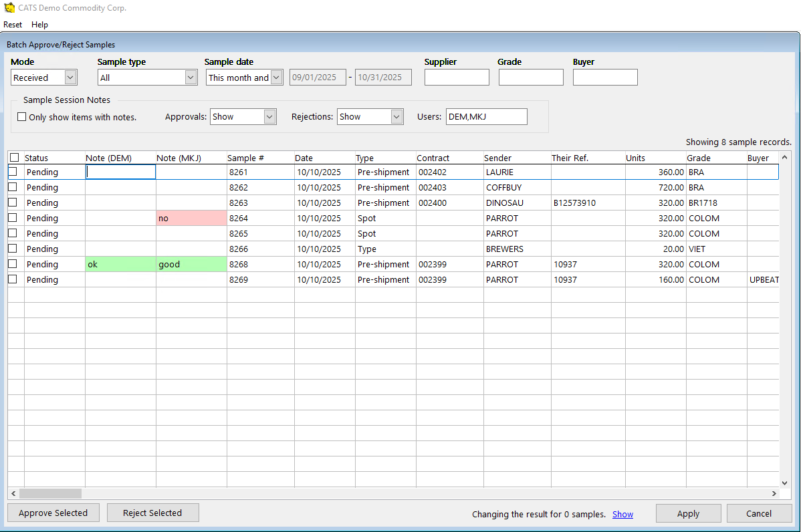Open the Rejections Show dropdown
Screen dimensions: 801x532
click(x=396, y=117)
